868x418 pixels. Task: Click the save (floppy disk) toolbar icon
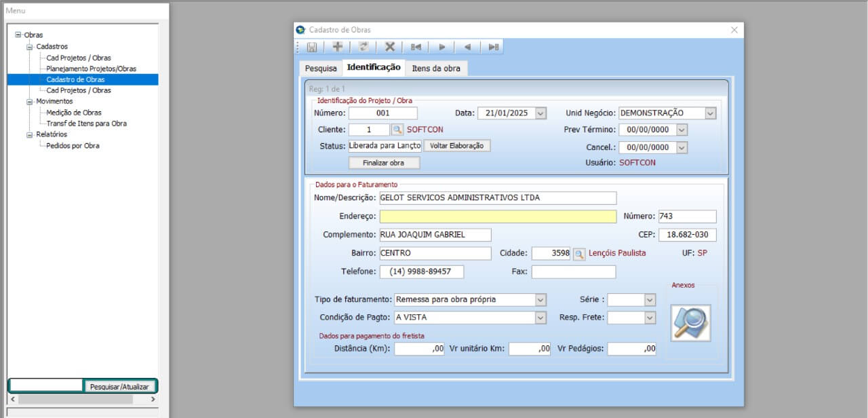(312, 47)
